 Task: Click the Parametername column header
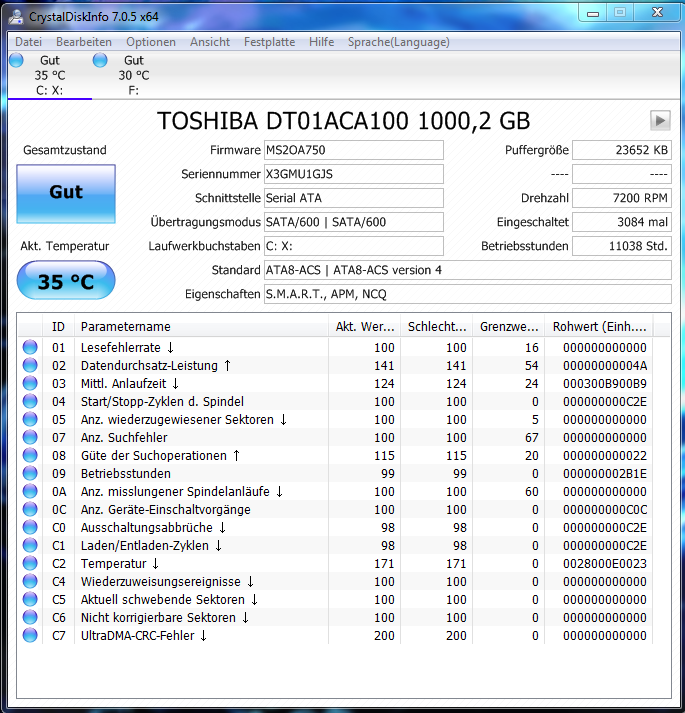[x=201, y=326]
